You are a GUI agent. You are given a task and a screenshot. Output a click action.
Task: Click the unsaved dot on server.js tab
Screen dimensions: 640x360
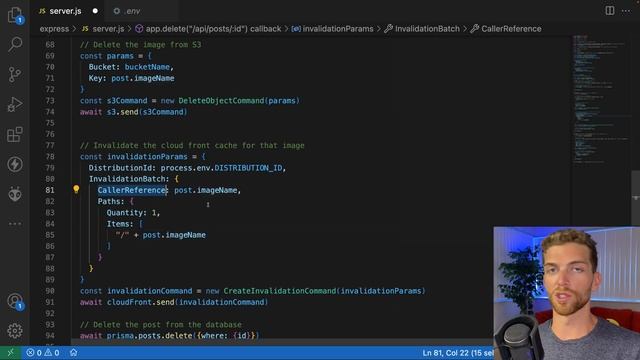pyautogui.click(x=95, y=11)
